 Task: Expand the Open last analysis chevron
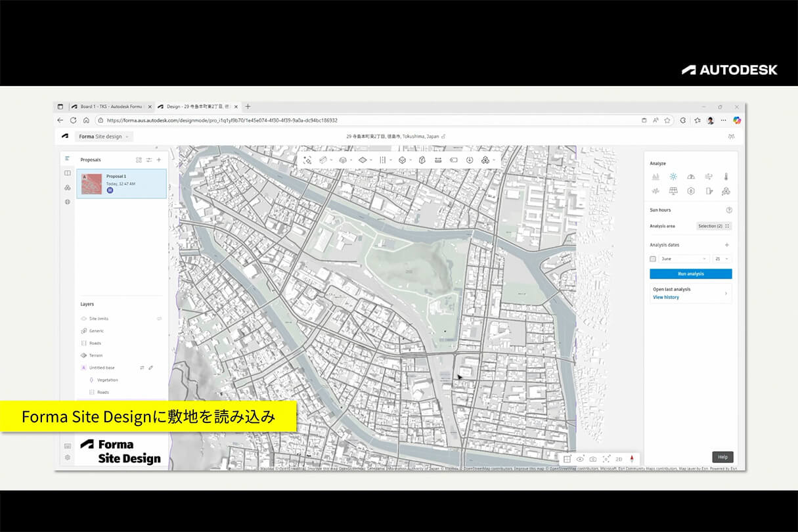[726, 293]
